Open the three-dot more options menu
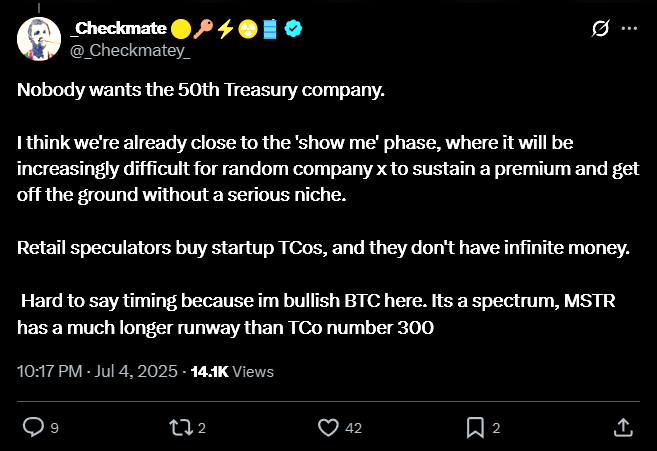Screen dimensions: 657x451 (x=629, y=29)
